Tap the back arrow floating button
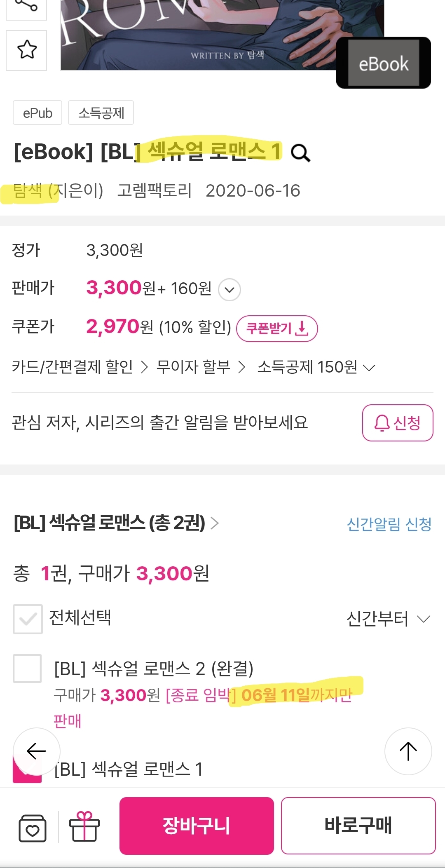The width and height of the screenshot is (445, 868). point(36,751)
